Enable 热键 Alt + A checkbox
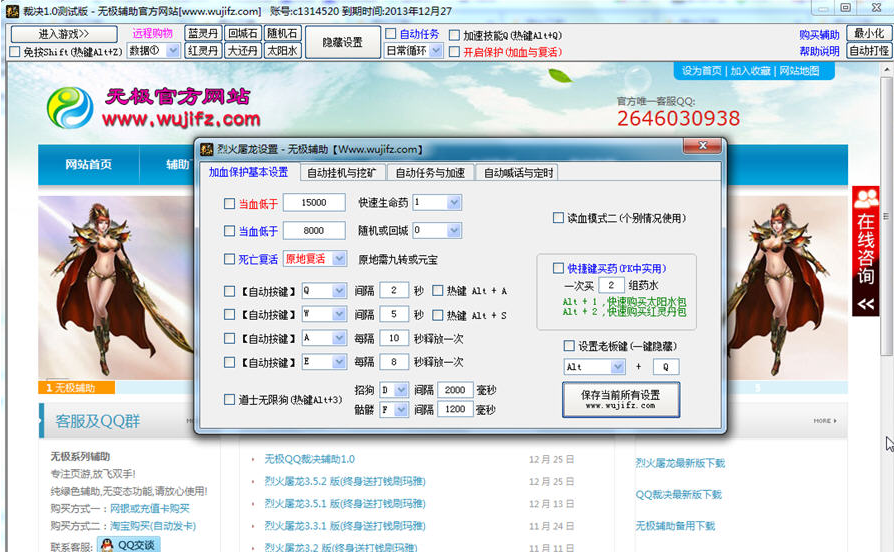 437,291
